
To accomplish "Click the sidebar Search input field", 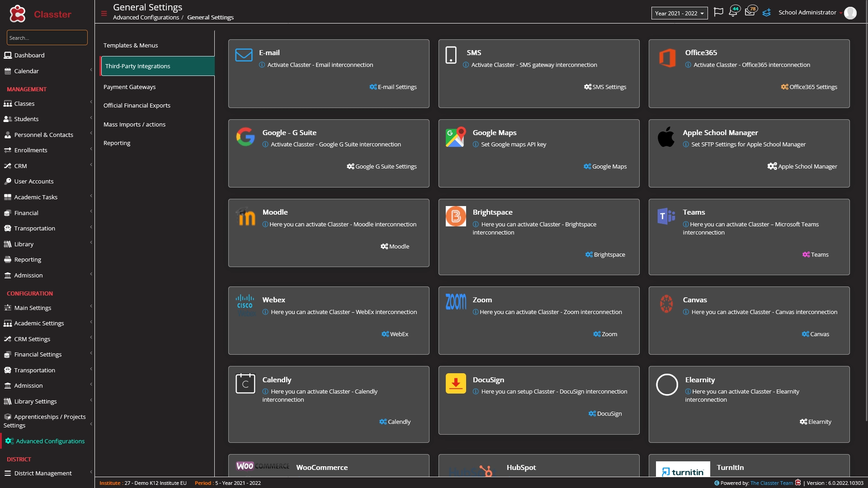I will coord(47,38).
